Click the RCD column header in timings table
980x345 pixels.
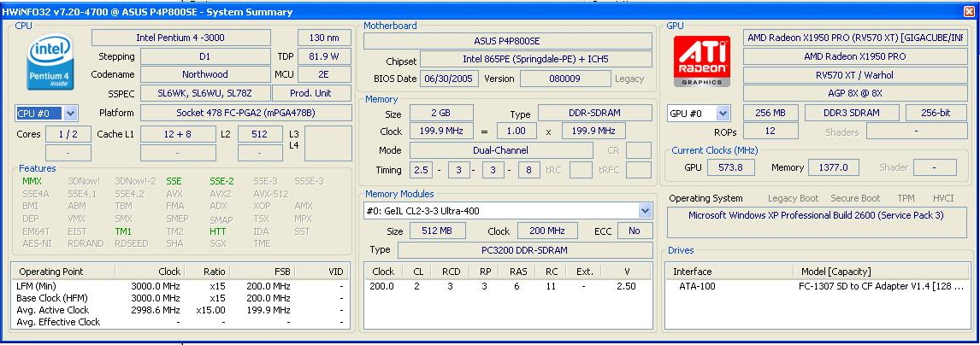(x=452, y=272)
